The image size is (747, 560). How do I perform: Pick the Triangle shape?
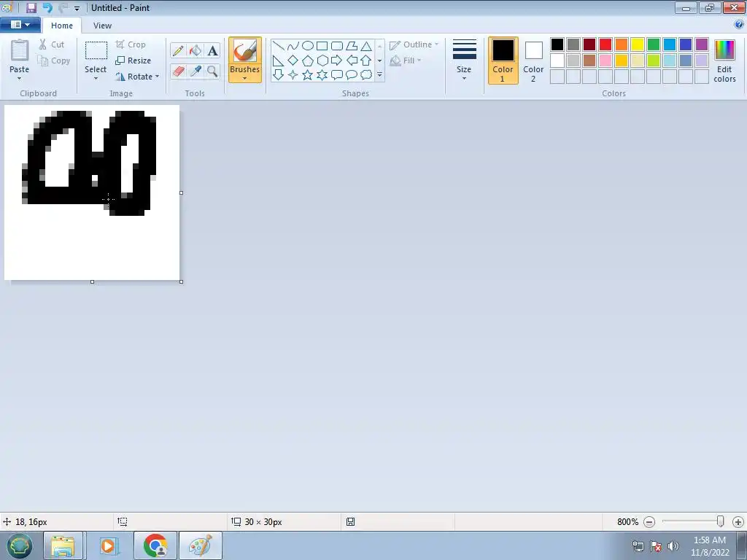[x=366, y=46]
